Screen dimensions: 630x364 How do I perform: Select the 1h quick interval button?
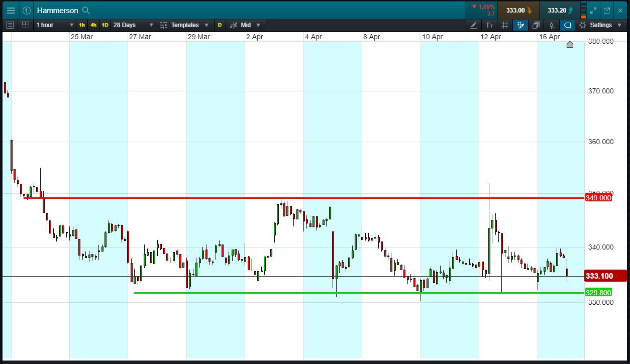pyautogui.click(x=82, y=25)
